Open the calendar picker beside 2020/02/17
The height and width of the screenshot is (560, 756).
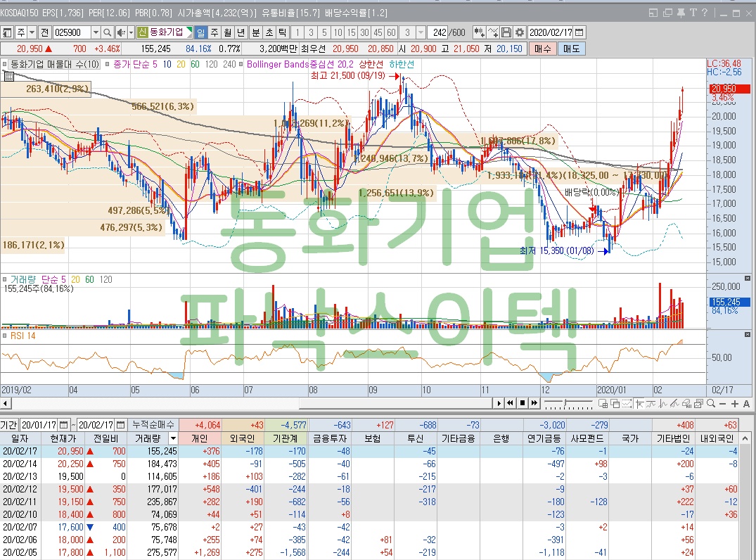tap(579, 32)
